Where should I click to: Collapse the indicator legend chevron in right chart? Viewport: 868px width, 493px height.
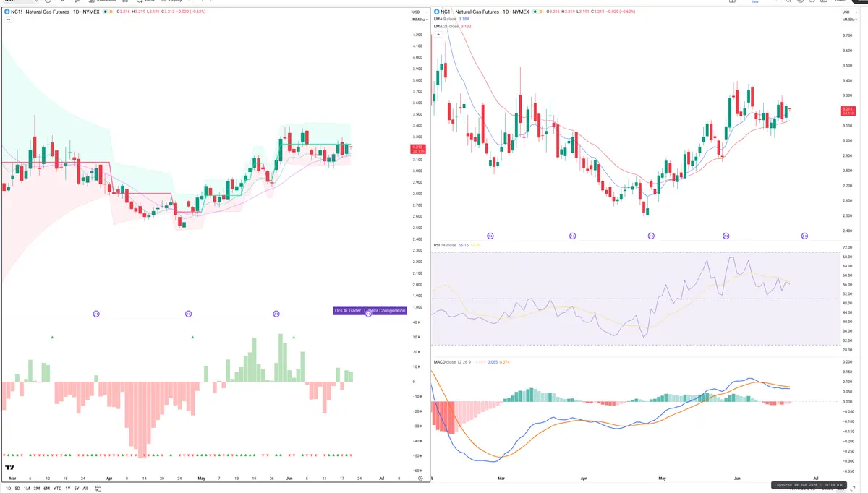point(438,34)
